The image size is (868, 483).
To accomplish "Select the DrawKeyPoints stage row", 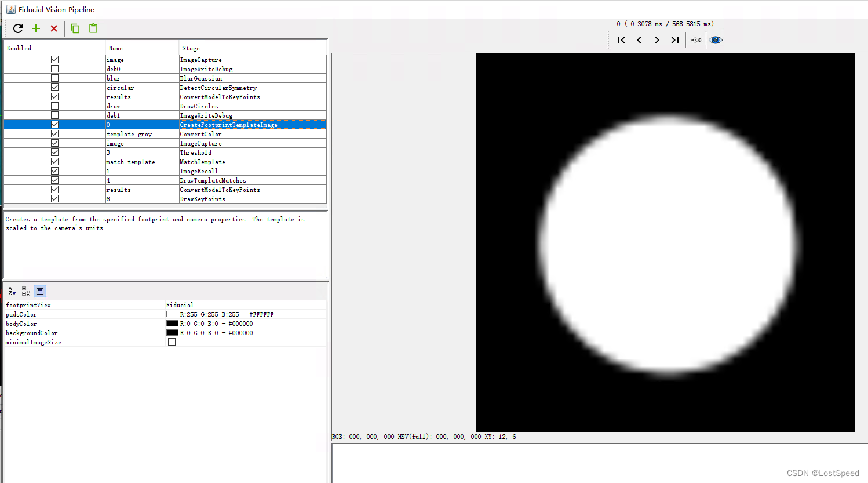I will tap(165, 199).
